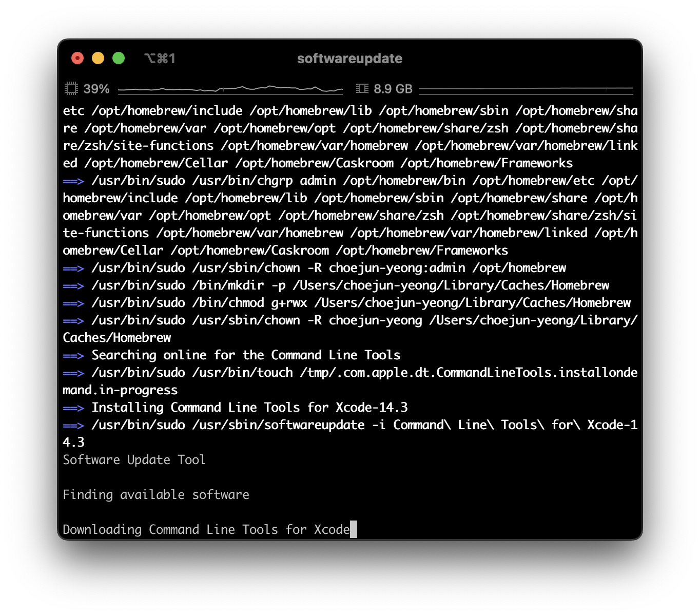The height and width of the screenshot is (616, 700).
Task: Click the arrow prompt before 'Installing Command Line'
Action: coord(73,408)
